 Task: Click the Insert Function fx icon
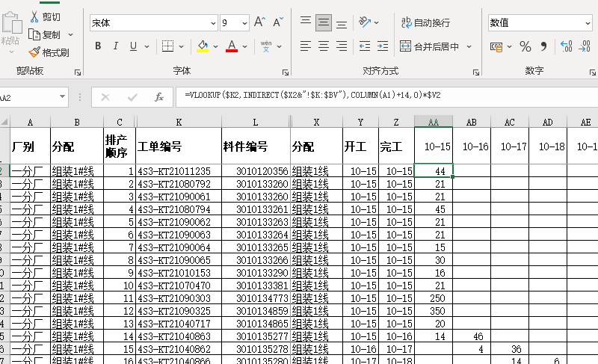click(x=159, y=97)
